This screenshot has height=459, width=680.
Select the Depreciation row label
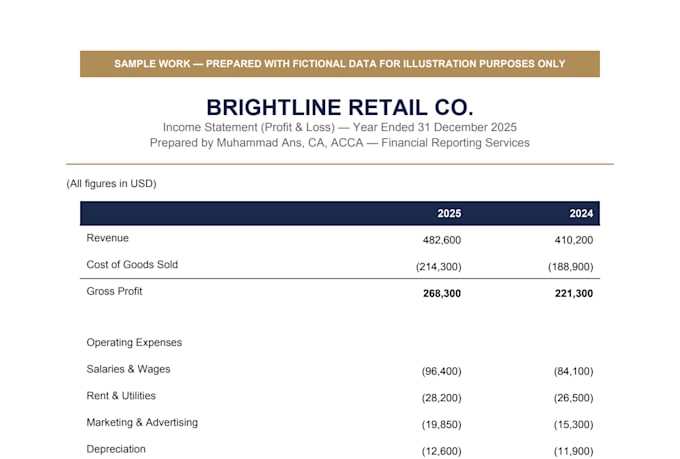116,449
